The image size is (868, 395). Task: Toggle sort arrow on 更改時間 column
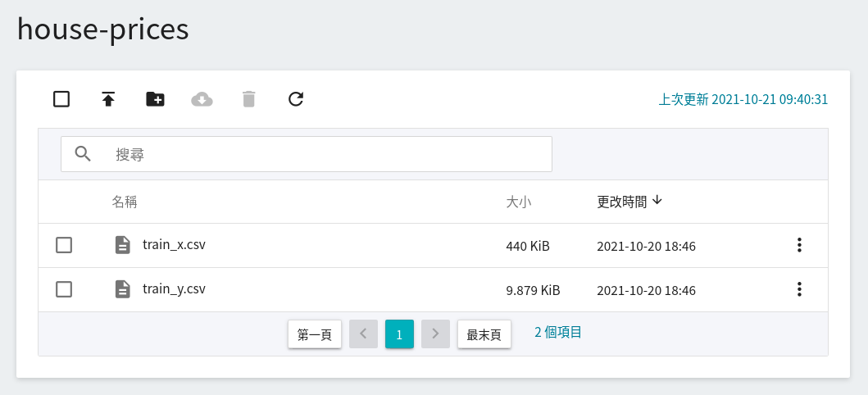coord(657,200)
